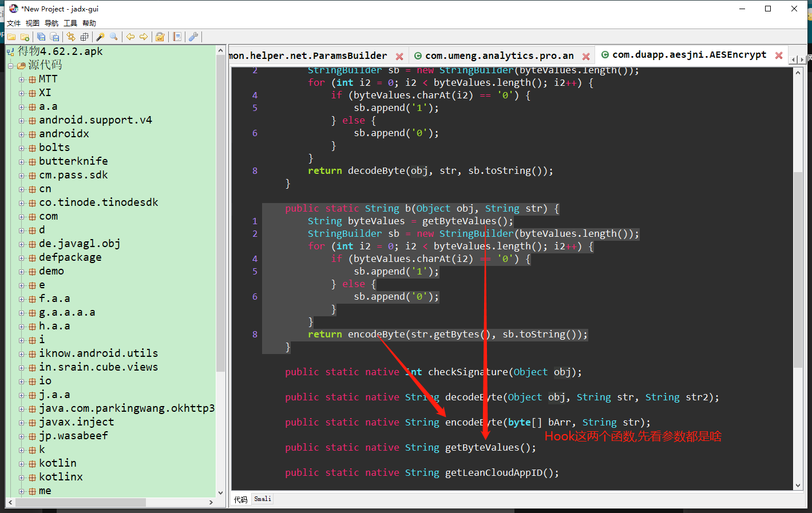Expand the io package node

tap(21, 381)
